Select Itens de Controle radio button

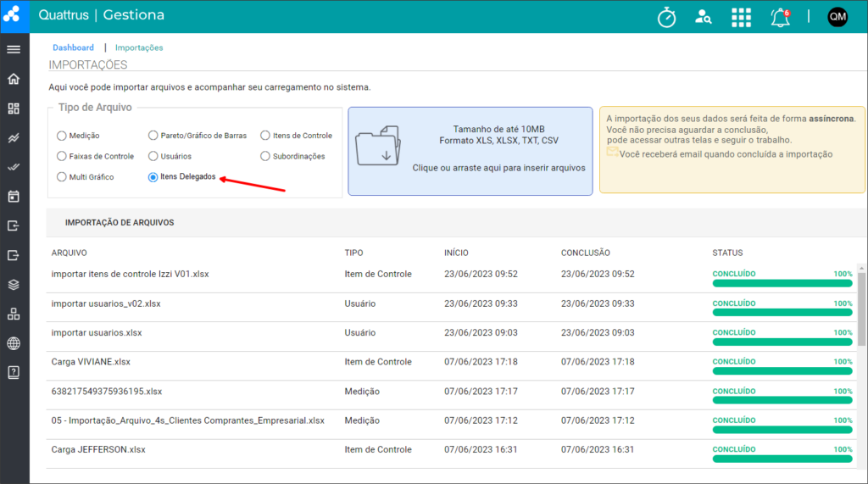point(265,135)
